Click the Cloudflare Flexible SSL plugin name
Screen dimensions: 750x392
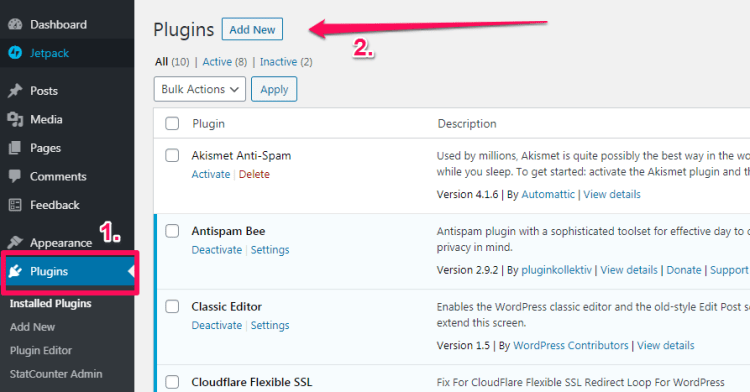(x=252, y=382)
